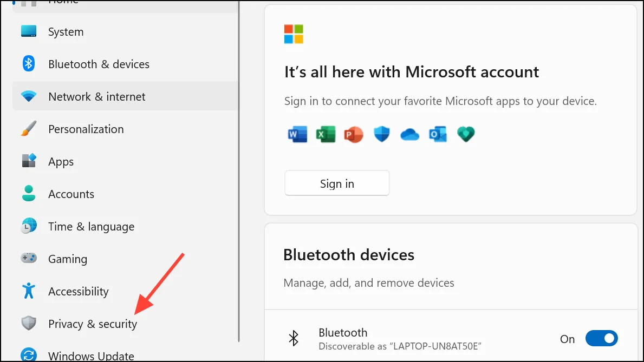Click the Word app icon
This screenshot has width=644, height=362.
click(298, 134)
